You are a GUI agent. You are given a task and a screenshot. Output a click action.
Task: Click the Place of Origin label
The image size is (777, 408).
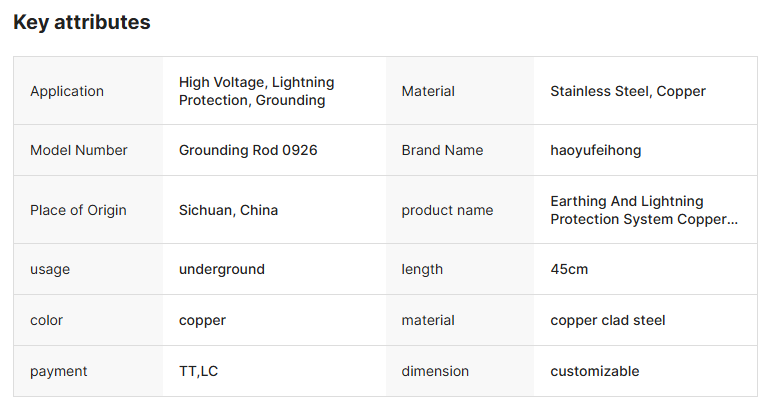click(78, 210)
